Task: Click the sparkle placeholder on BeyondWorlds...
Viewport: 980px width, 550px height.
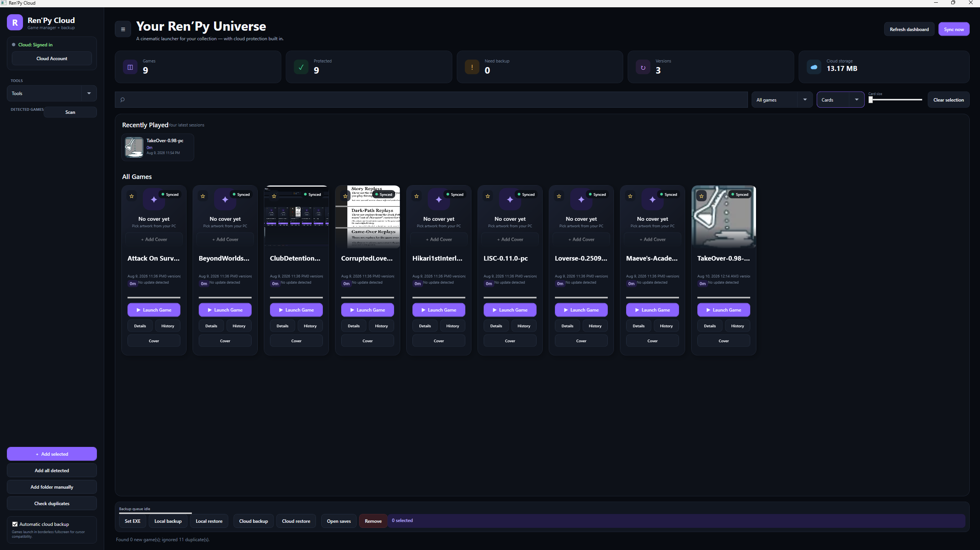Action: pyautogui.click(x=225, y=199)
